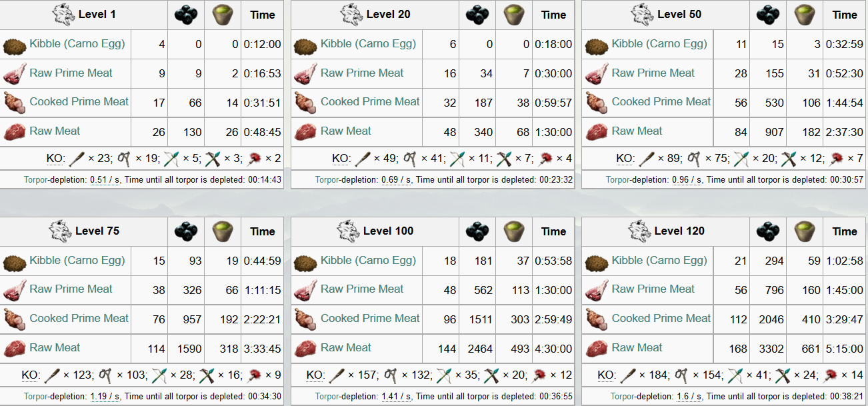Click the Time column header in Level 120 table
868x406 pixels.
pos(845,231)
